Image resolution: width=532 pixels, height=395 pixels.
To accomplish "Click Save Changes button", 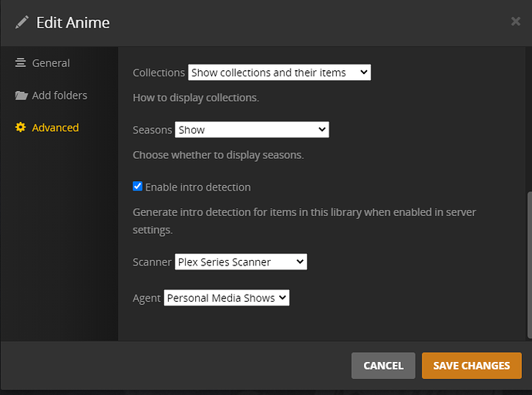I will pos(471,366).
